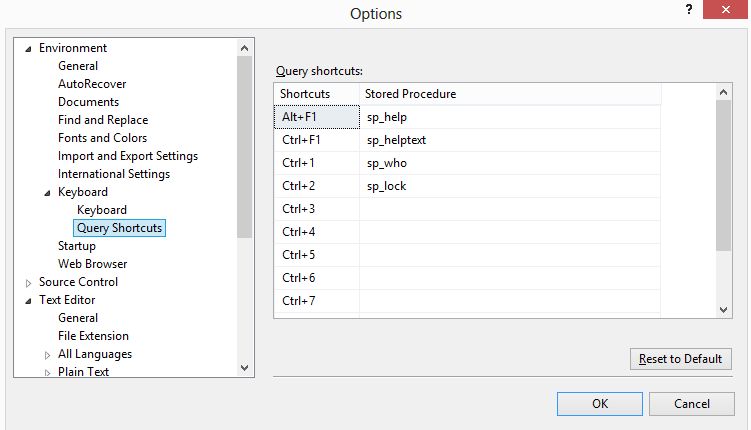
Task: Click empty procedure field for Ctrl+6
Action: click(510, 278)
